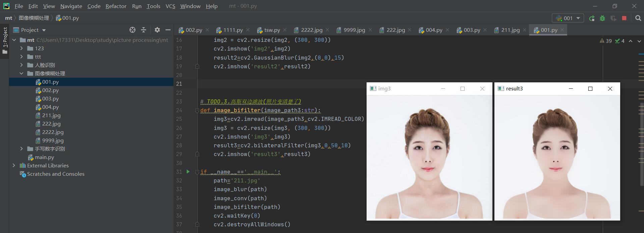
Task: Open the VCS menu
Action: [170, 6]
